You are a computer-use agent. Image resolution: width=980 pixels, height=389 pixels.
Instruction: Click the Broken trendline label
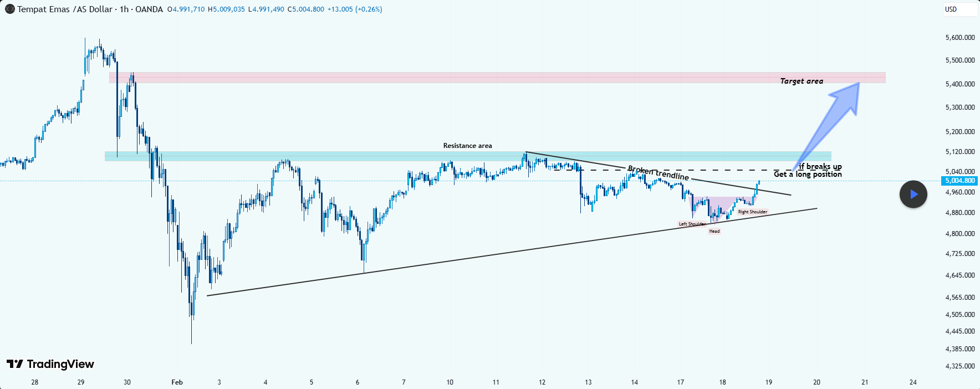[x=658, y=173]
